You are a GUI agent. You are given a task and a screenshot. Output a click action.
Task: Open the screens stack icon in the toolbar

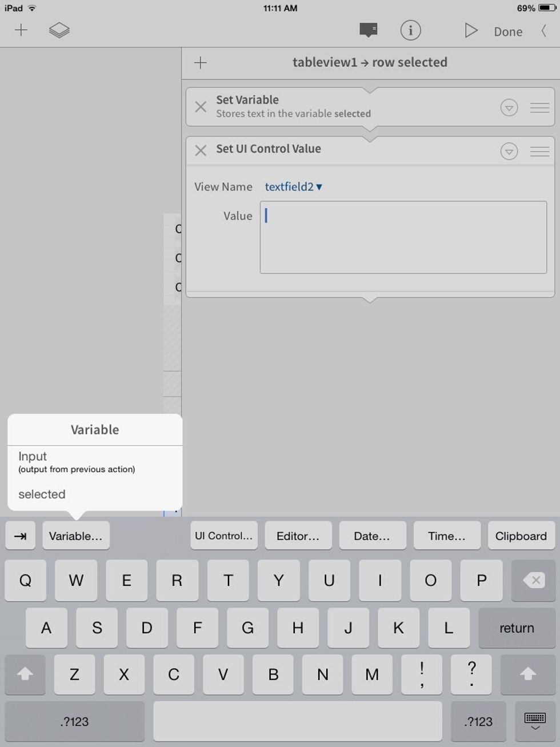tap(59, 30)
